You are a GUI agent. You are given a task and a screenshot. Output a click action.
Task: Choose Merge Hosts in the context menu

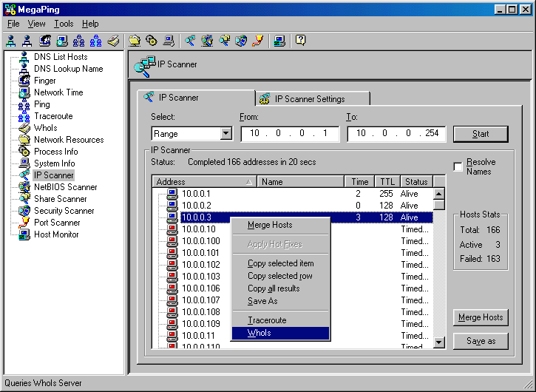[x=280, y=225]
